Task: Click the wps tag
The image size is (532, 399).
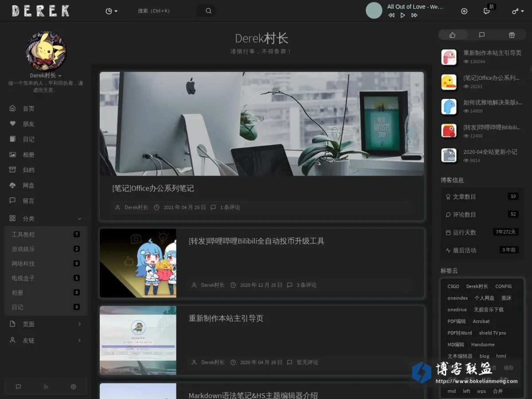Action: [x=481, y=391]
